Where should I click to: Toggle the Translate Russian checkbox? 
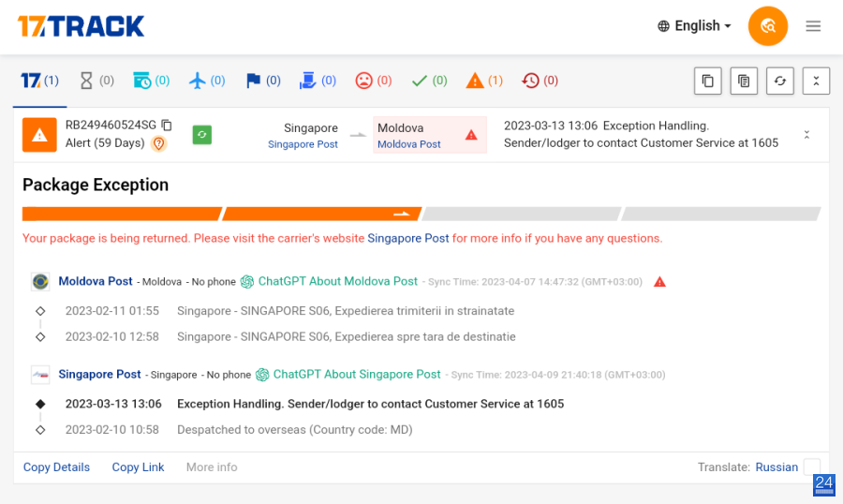[811, 467]
